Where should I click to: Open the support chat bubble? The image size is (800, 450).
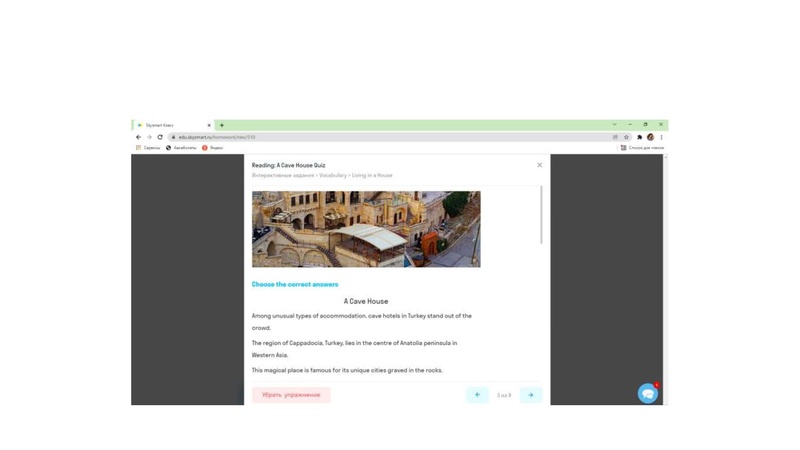coord(648,394)
